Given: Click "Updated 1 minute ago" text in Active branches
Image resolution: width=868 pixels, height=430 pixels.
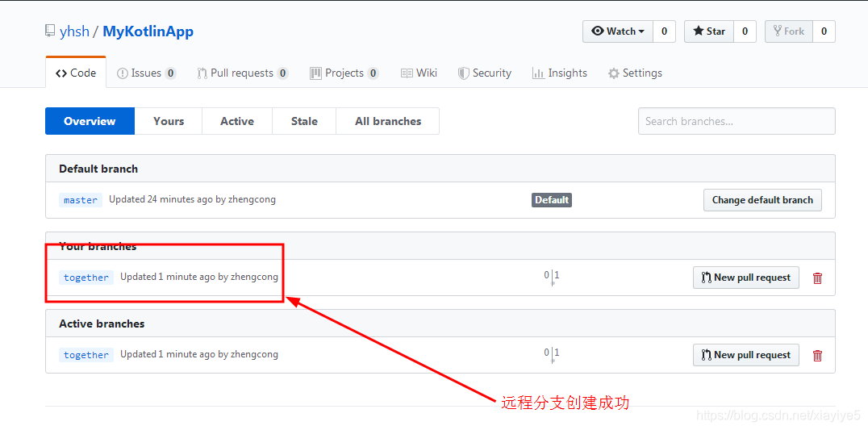Looking at the screenshot, I should point(168,354).
